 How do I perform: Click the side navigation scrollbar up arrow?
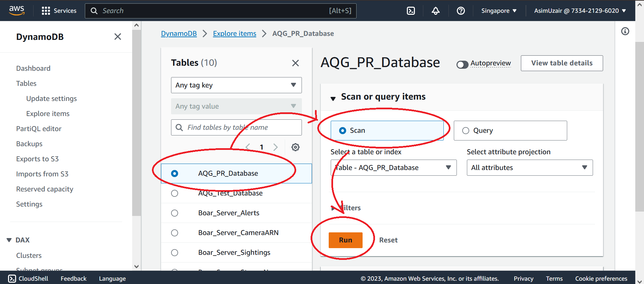click(137, 25)
